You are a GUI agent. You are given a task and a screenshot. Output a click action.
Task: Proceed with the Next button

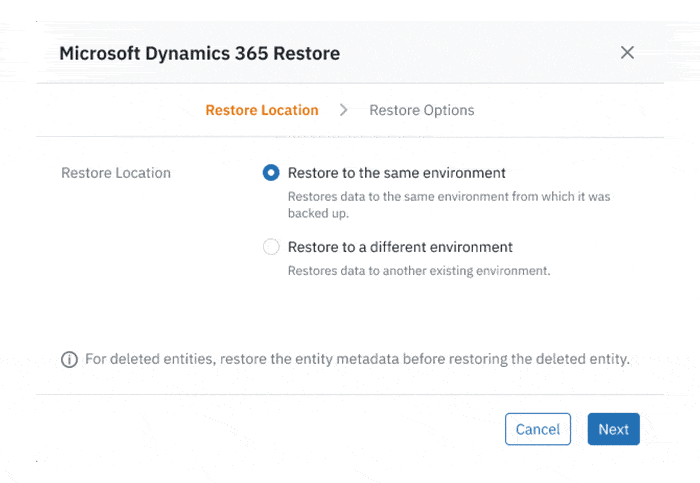(x=613, y=429)
